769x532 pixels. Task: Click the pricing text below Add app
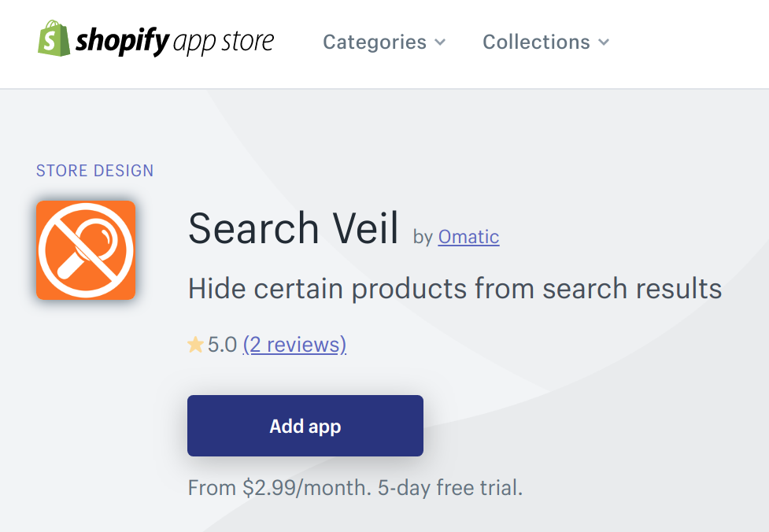353,487
